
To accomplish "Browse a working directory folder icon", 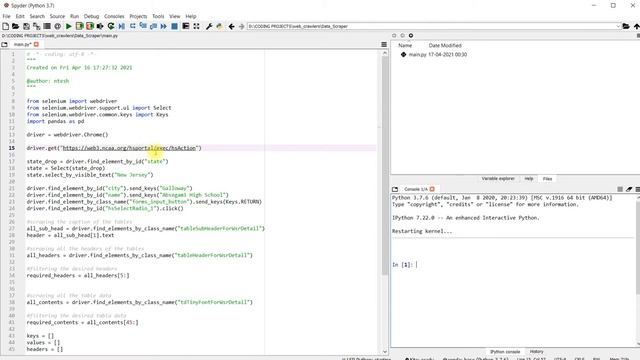I will tap(626, 26).
